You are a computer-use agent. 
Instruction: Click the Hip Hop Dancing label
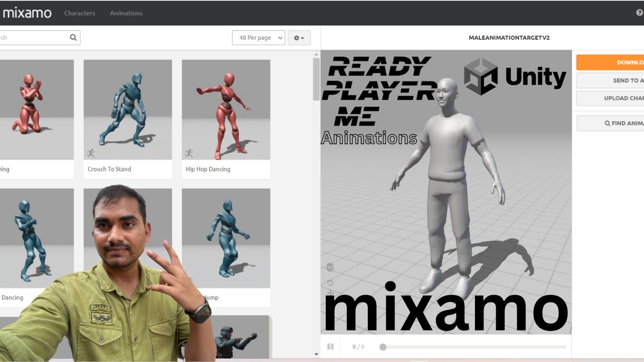208,169
